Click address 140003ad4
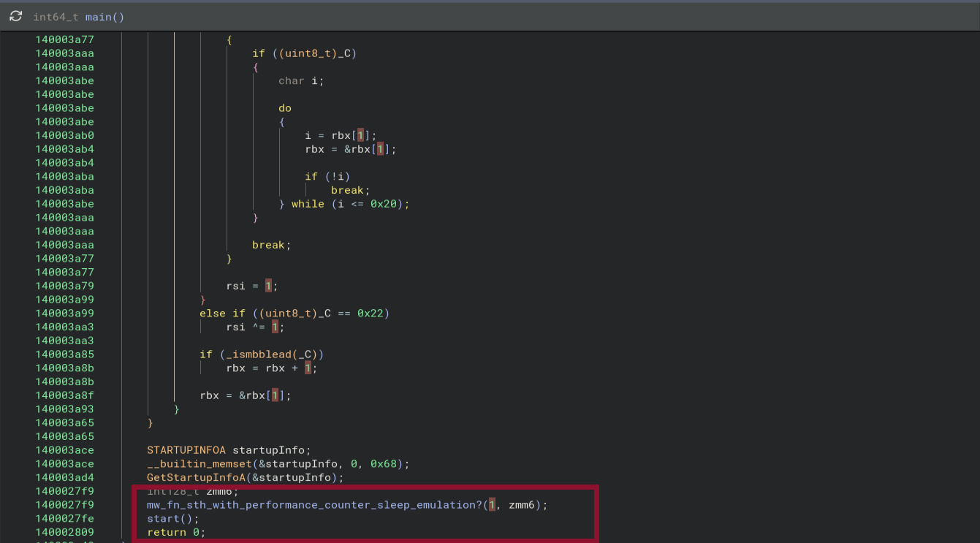This screenshot has width=980, height=543. pyautogui.click(x=64, y=478)
